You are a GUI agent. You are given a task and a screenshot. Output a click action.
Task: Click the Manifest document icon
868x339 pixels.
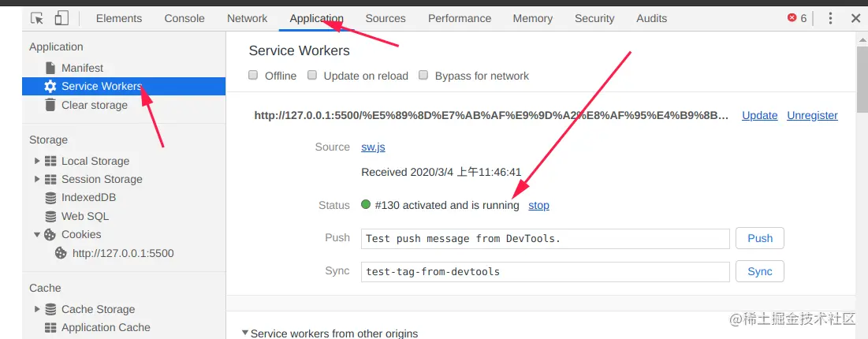click(50, 68)
